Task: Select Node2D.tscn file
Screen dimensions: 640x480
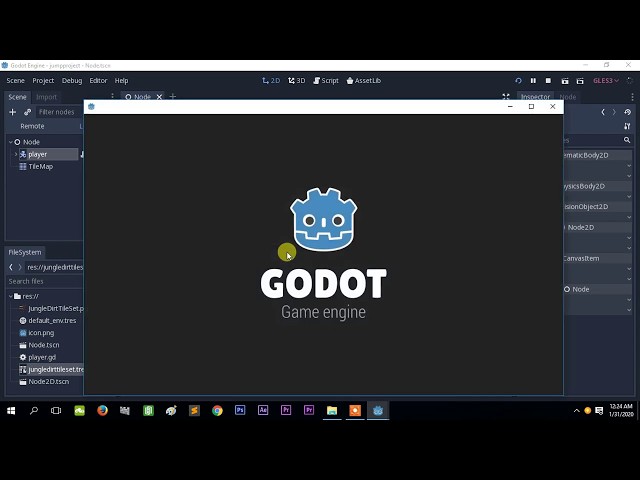Action: click(48, 382)
